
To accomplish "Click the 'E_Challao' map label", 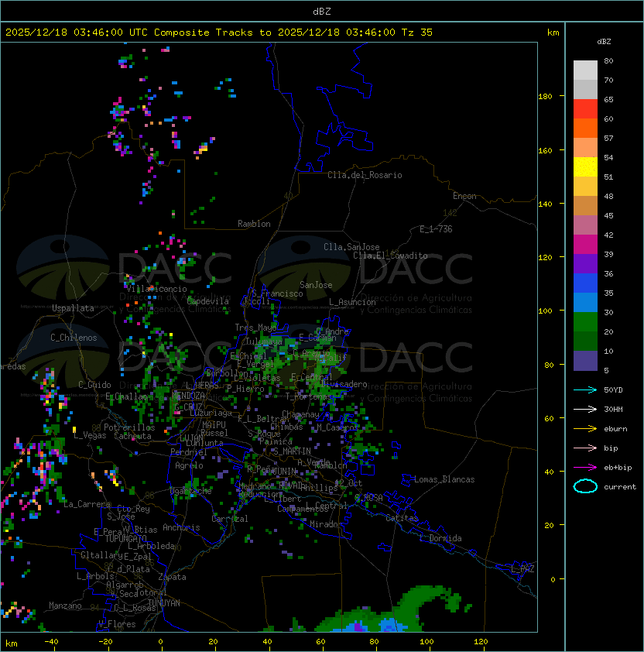I will (126, 396).
